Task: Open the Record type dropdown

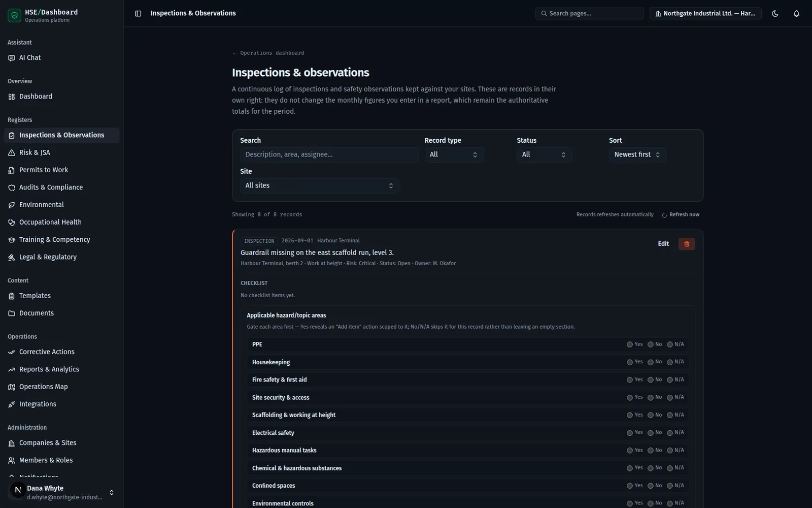Action: [x=454, y=155]
